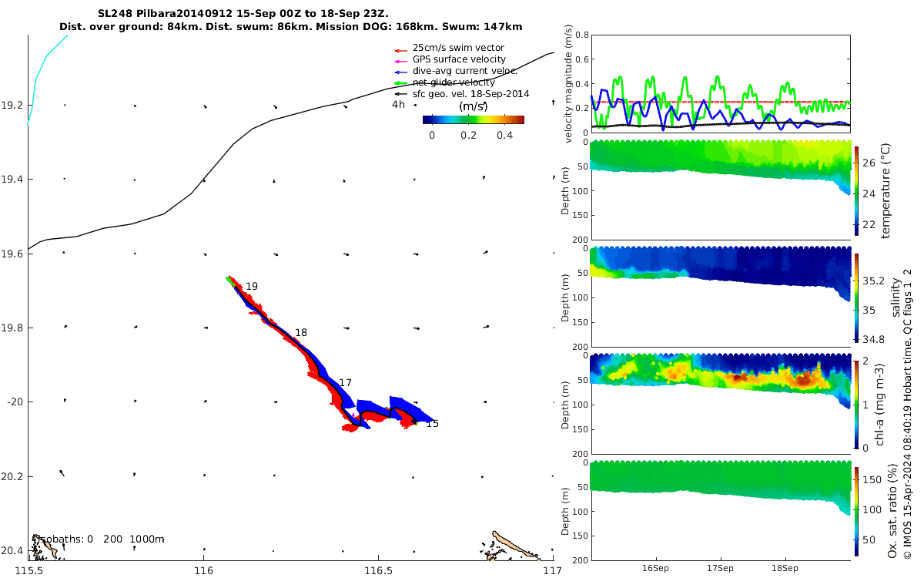
Task: Click track day label 19
Action: (x=252, y=287)
